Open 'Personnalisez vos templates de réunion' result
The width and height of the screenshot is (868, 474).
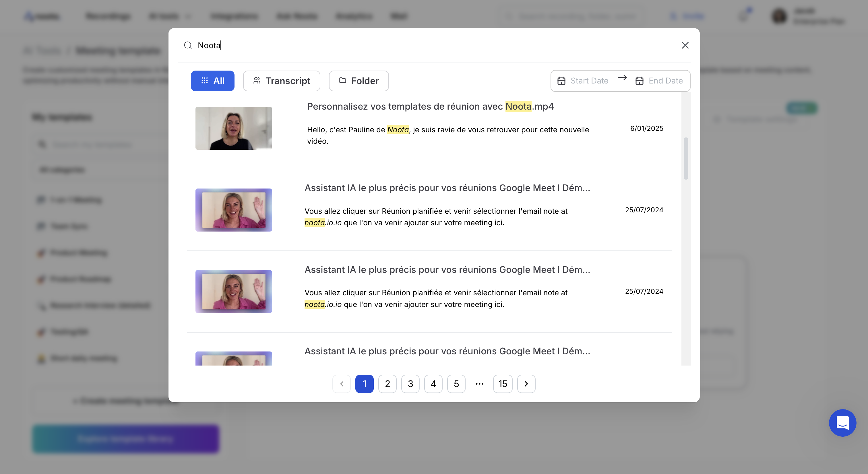point(430,106)
